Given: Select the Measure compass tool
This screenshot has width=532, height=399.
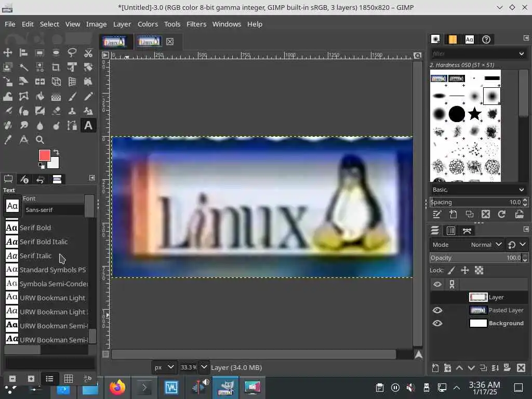Looking at the screenshot, I should [24, 140].
